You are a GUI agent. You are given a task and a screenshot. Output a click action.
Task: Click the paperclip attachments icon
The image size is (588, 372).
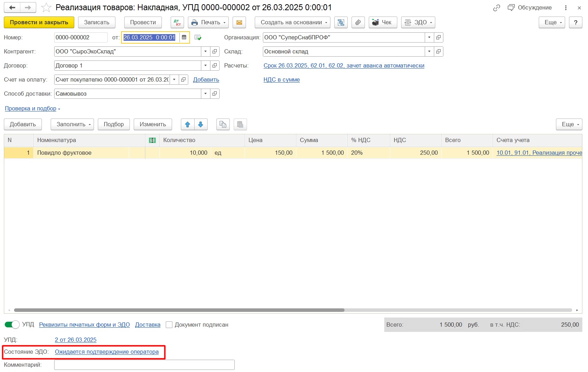[358, 23]
